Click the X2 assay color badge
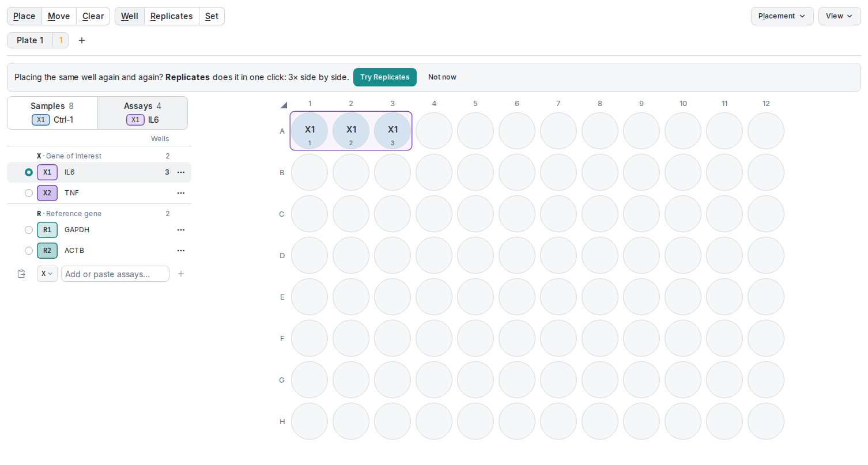Image resolution: width=868 pixels, height=465 pixels. (47, 193)
